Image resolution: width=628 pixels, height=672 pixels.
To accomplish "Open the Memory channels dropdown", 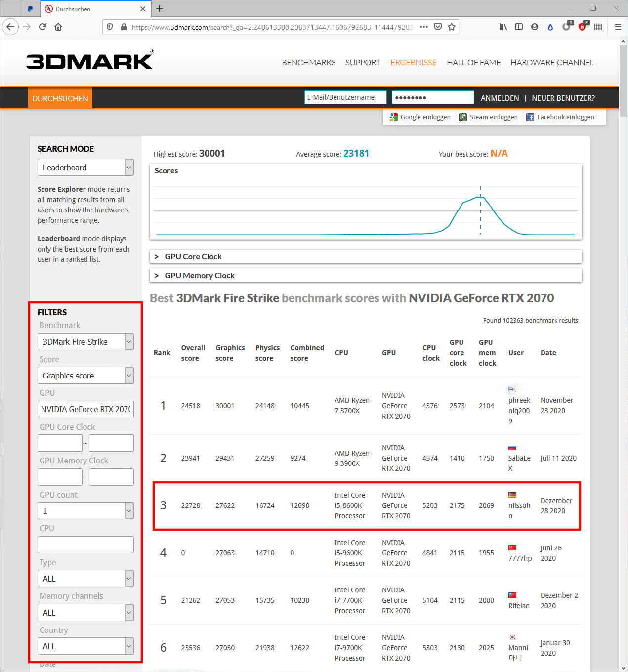I will point(85,613).
